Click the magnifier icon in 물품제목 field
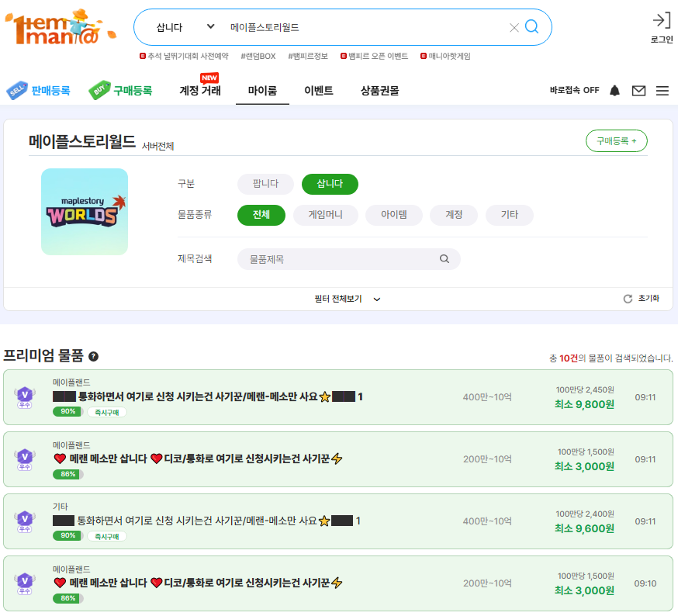The width and height of the screenshot is (678, 616). click(x=444, y=258)
